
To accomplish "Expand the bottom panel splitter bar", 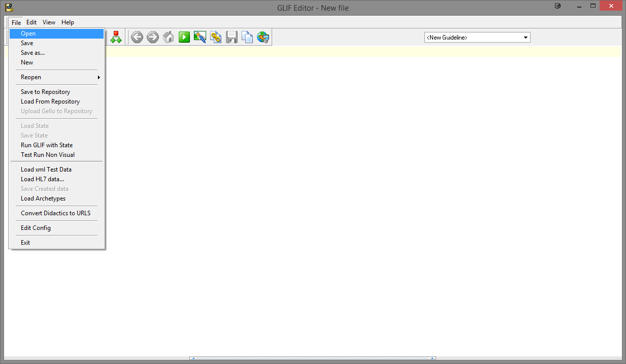I will click(313, 358).
